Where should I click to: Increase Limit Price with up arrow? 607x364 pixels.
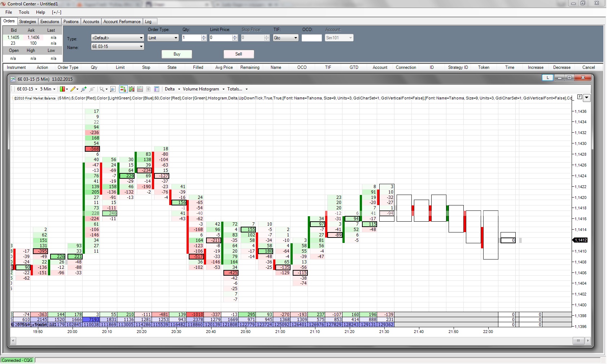(235, 36)
